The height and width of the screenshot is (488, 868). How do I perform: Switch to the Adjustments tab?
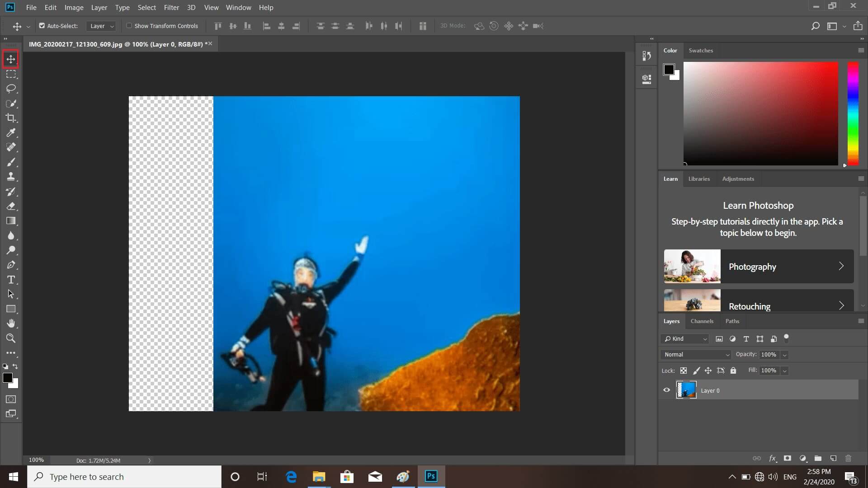(x=738, y=179)
